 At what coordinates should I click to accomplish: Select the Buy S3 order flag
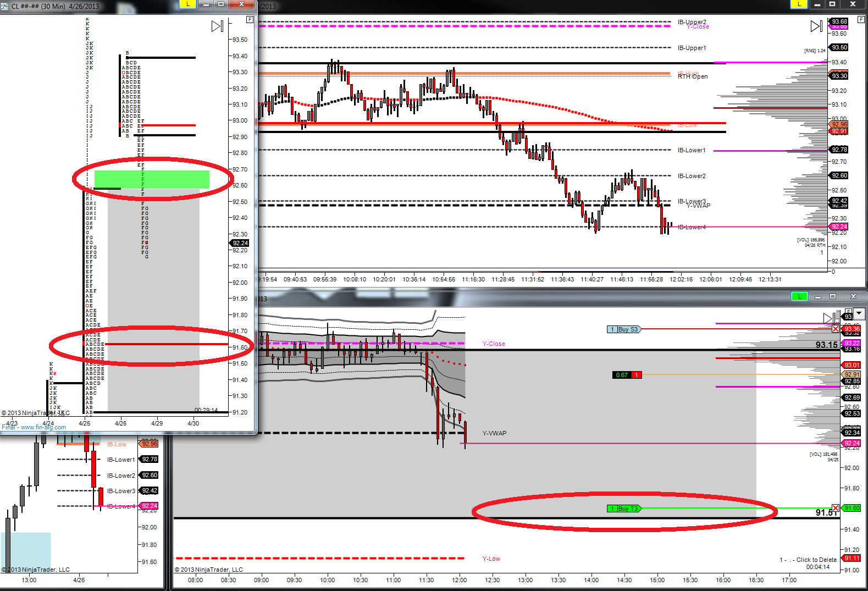624,329
